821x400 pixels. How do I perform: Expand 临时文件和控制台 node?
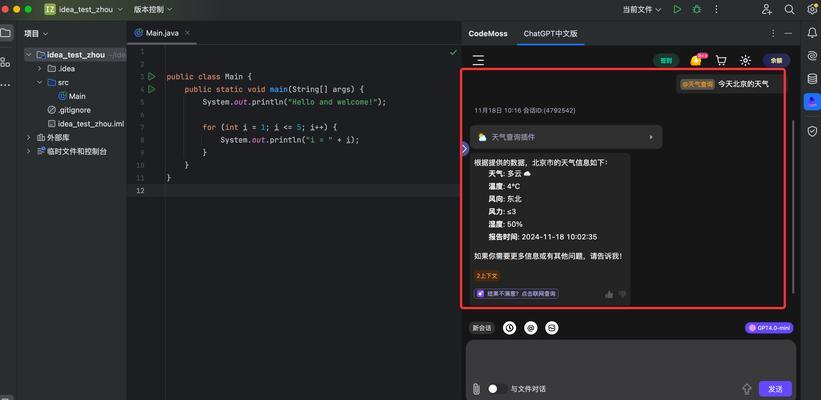[x=29, y=151]
